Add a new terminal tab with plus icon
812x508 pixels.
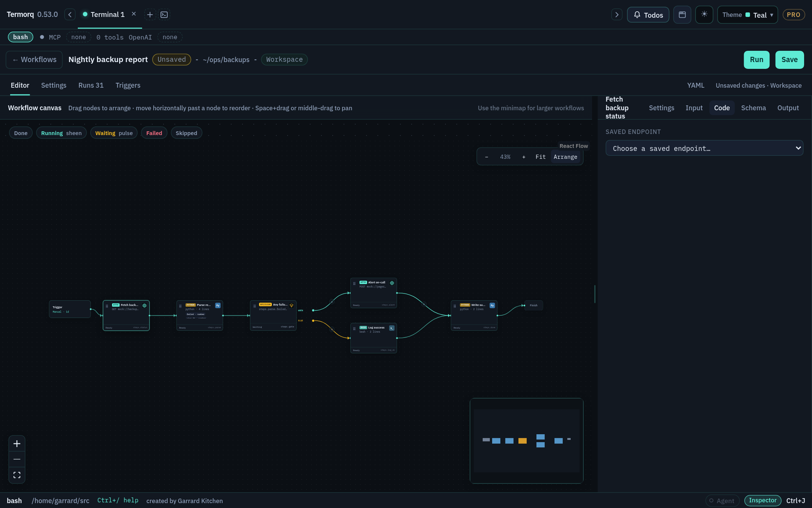(150, 15)
